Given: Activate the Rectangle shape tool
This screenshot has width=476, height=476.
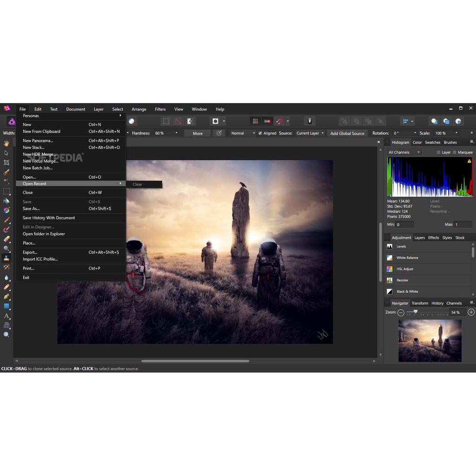Looking at the screenshot, I should click(x=7, y=306).
